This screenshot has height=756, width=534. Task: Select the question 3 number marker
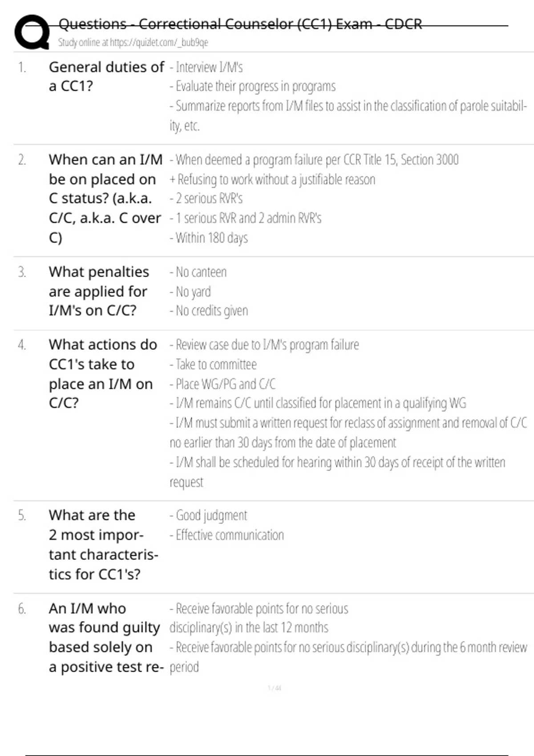coord(22,272)
